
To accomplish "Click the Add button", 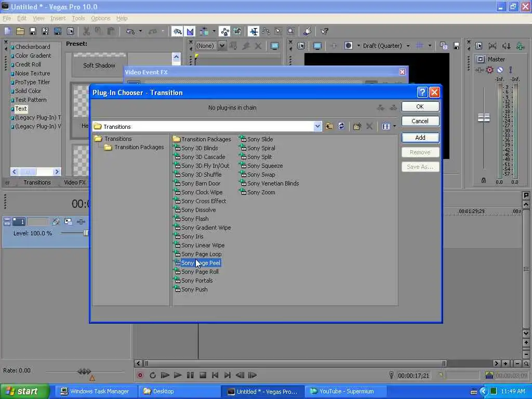I will (x=420, y=137).
